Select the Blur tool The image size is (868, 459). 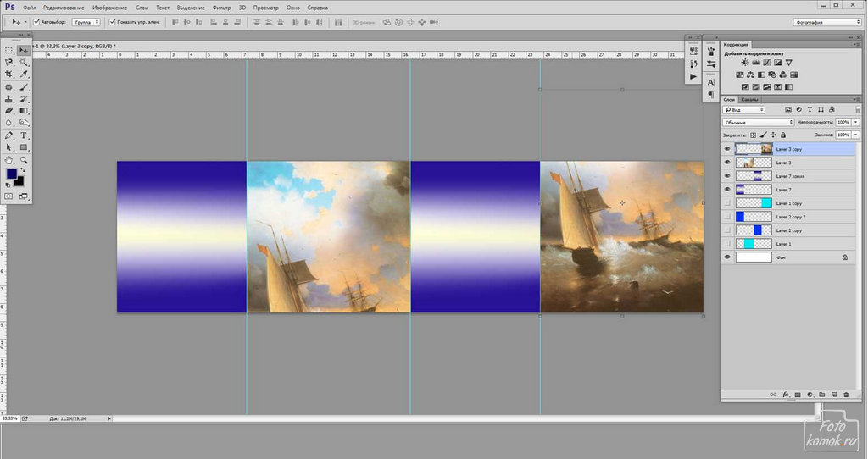click(x=8, y=122)
